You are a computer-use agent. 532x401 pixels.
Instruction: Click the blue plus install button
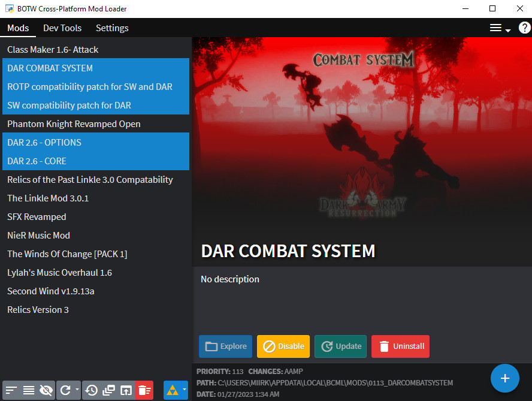pos(505,378)
